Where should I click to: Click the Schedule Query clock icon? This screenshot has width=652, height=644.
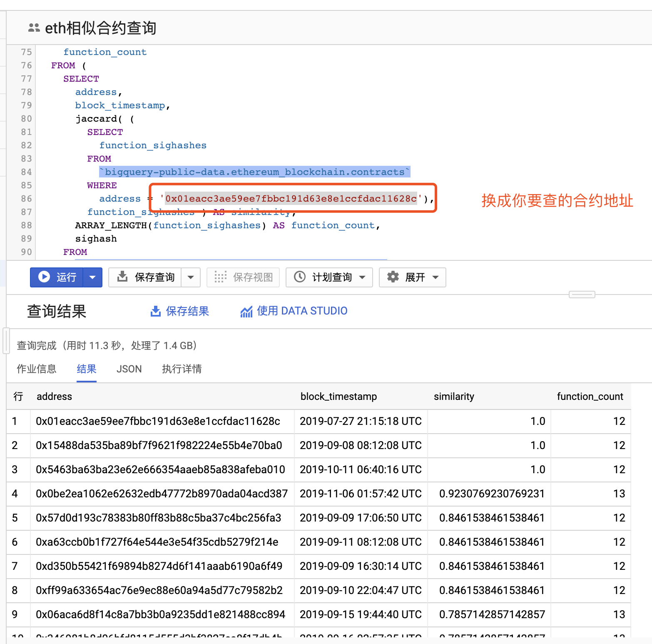pyautogui.click(x=300, y=277)
